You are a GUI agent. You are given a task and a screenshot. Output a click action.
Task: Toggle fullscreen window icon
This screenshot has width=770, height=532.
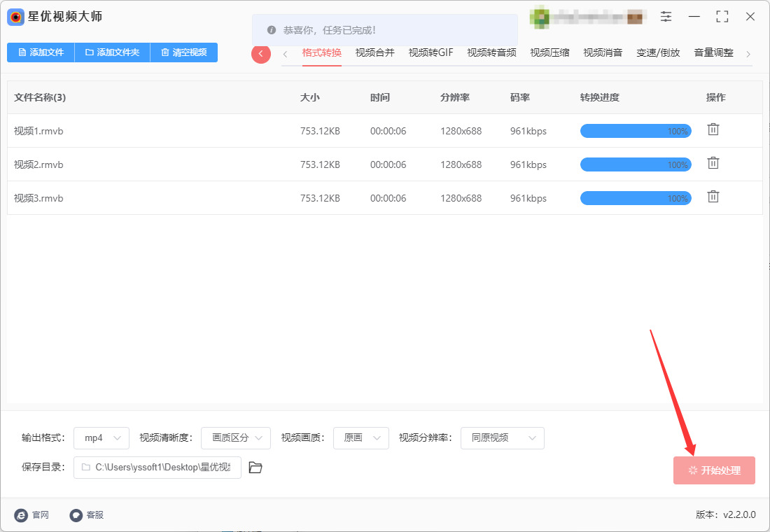tap(722, 17)
